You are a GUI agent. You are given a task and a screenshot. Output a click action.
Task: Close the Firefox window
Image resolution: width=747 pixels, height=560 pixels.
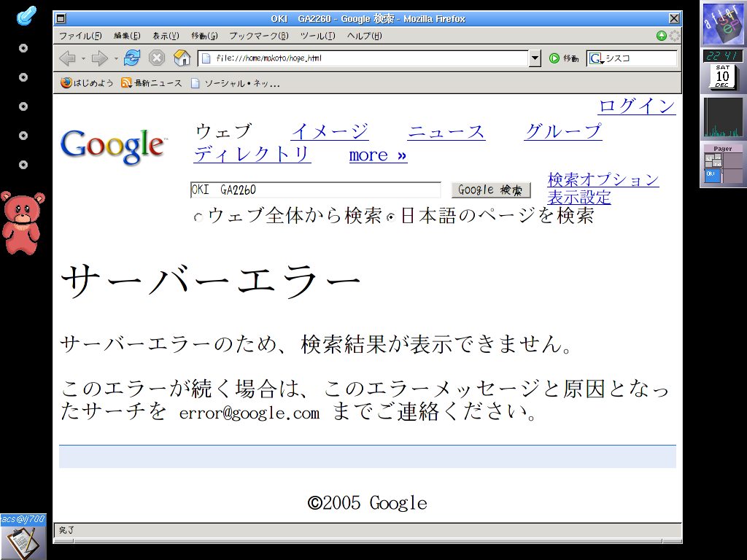[x=674, y=18]
